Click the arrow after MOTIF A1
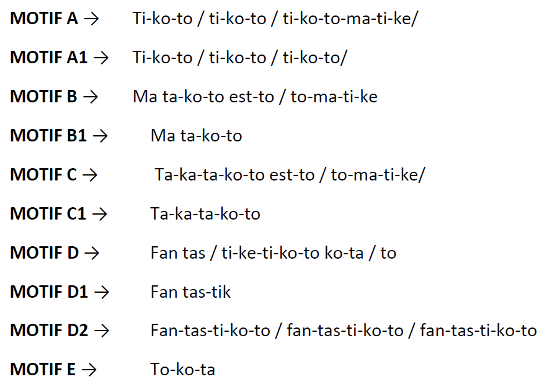 click(x=101, y=58)
